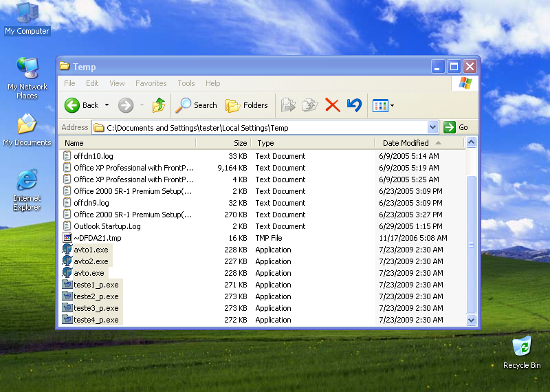Click the blue Undo icon
550x392 pixels.
click(x=354, y=105)
